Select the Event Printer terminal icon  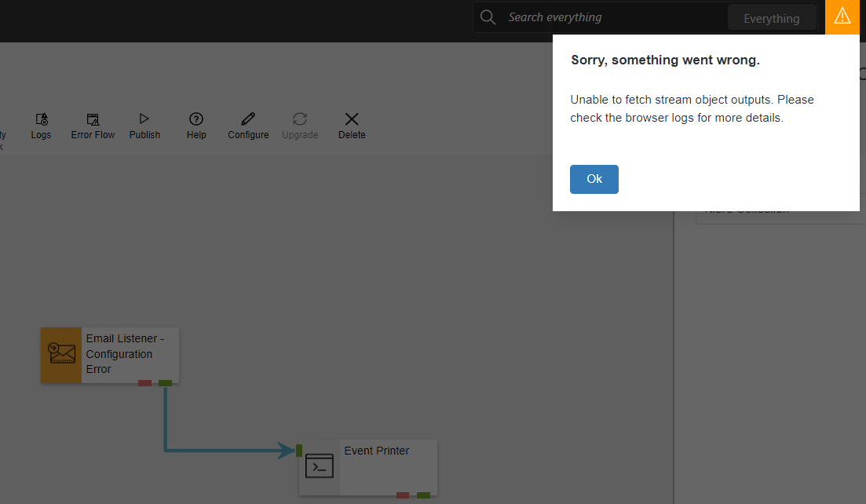tap(319, 466)
